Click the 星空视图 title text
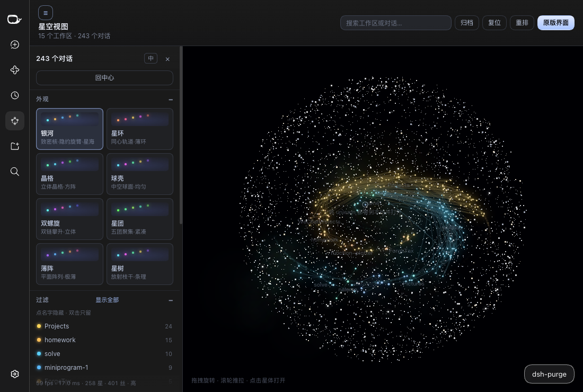The image size is (583, 392). click(53, 27)
